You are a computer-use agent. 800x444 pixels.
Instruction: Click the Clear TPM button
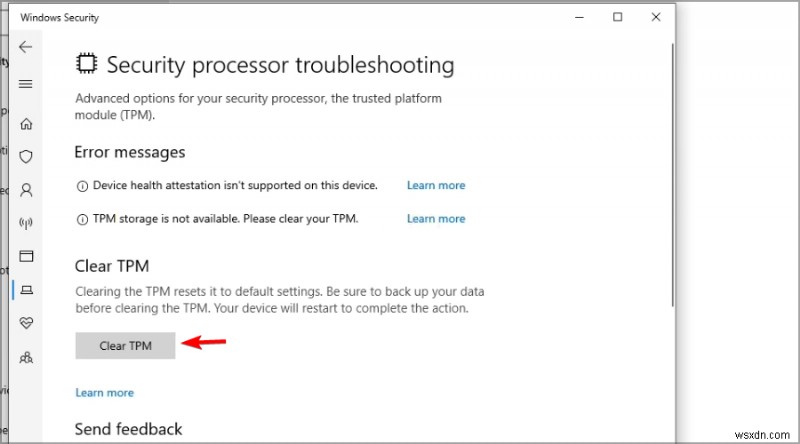pyautogui.click(x=126, y=345)
